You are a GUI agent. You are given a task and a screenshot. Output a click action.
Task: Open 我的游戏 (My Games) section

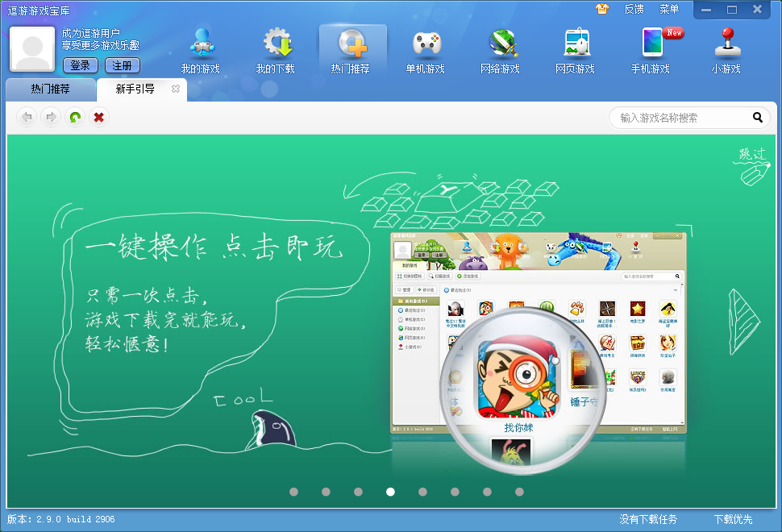[201, 50]
